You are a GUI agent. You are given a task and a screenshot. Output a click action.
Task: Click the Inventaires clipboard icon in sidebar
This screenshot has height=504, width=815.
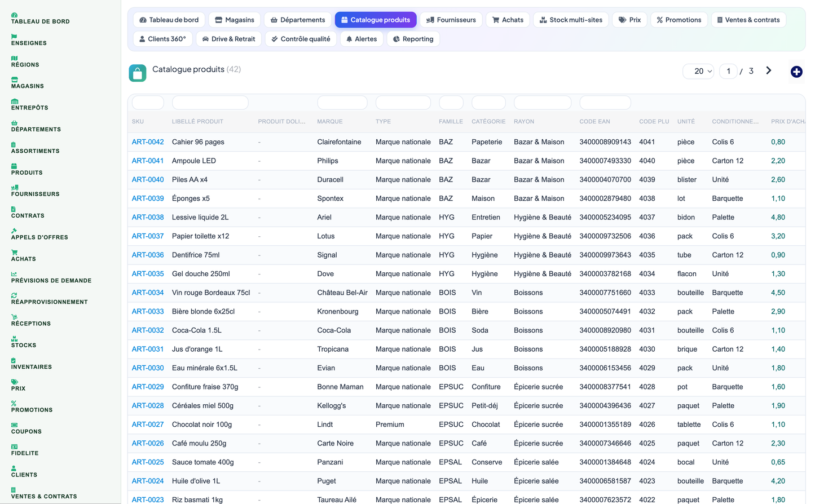pyautogui.click(x=14, y=360)
